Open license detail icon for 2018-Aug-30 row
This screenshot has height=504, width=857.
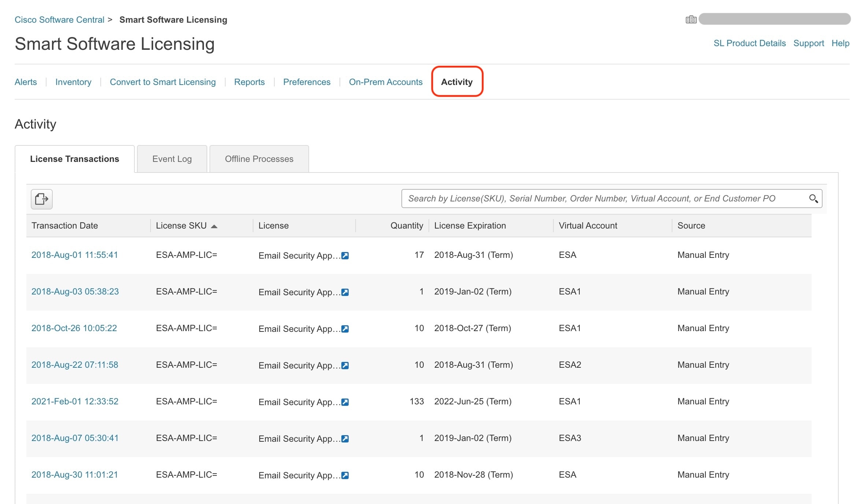coord(345,475)
